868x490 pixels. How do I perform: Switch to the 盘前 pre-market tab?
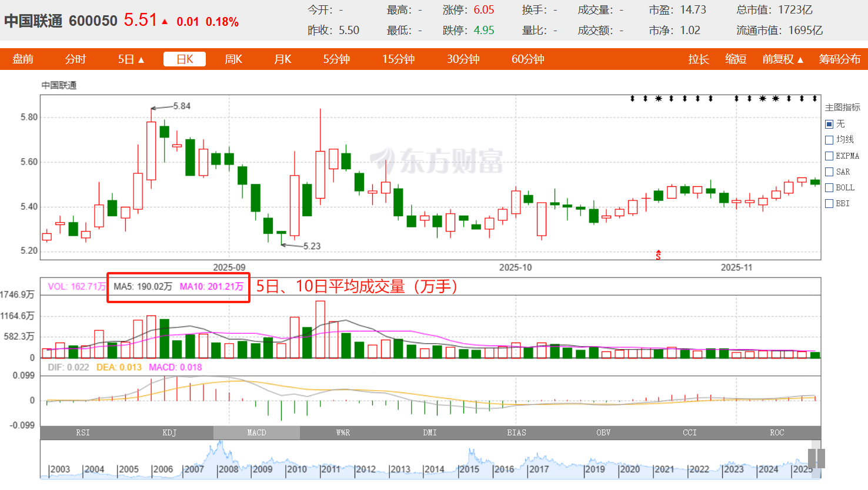(x=23, y=59)
